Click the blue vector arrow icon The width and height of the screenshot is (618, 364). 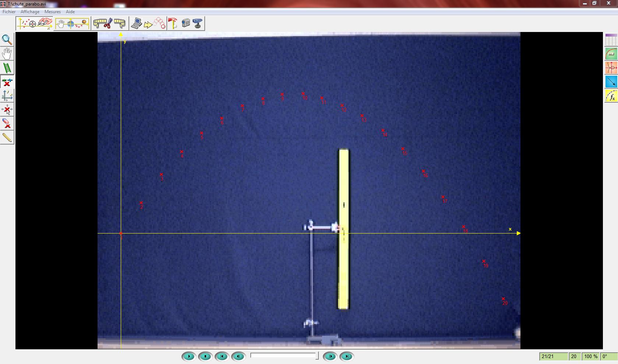[x=611, y=82]
